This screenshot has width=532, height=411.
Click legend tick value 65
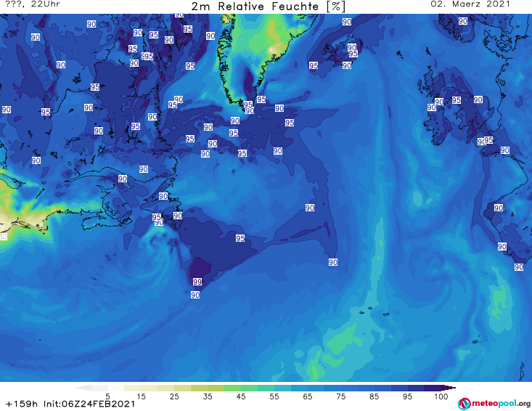tap(308, 396)
